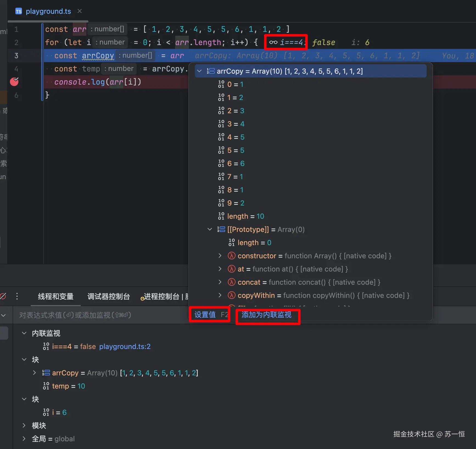Open the 调试器控制台 tab

tap(109, 296)
